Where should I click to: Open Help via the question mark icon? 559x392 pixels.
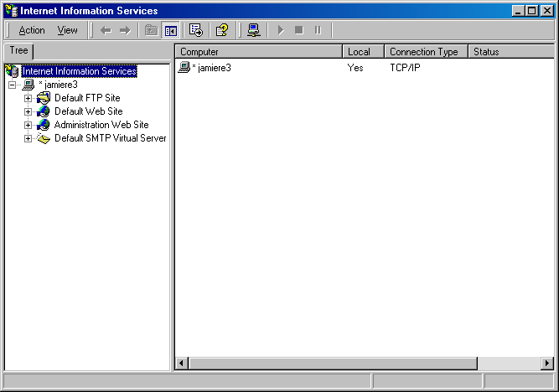[222, 31]
